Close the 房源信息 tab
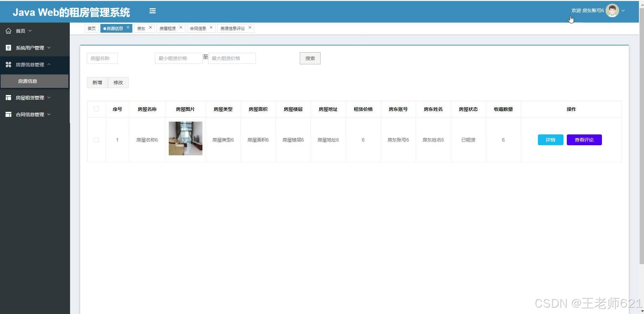This screenshot has height=314, width=644. [x=128, y=27]
